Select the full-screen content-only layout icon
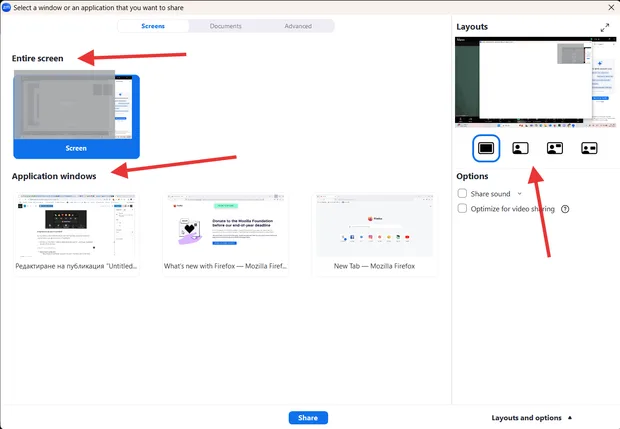The image size is (620, 429). [486, 148]
